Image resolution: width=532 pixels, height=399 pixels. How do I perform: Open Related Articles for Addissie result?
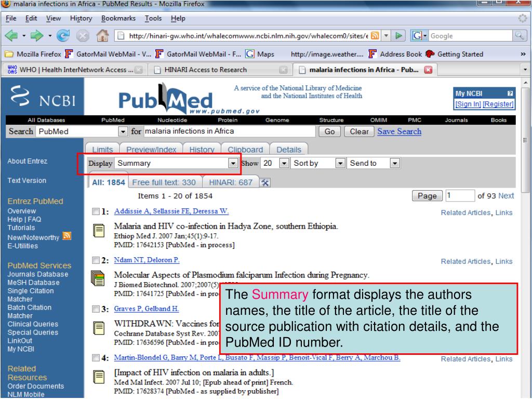465,212
